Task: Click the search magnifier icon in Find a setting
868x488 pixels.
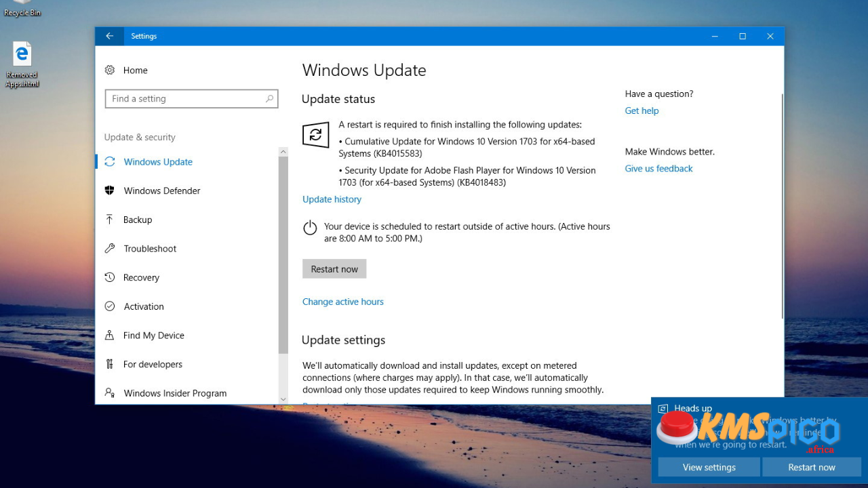Action: click(x=269, y=98)
